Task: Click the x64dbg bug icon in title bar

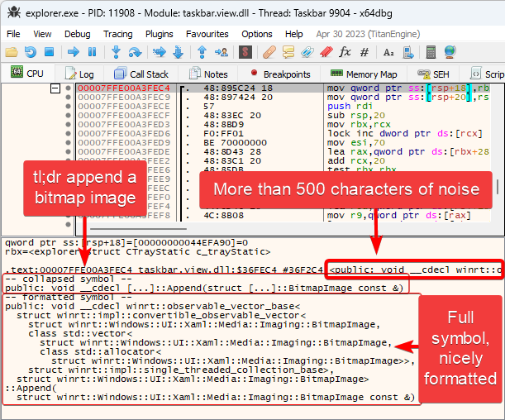Action: coord(14,13)
